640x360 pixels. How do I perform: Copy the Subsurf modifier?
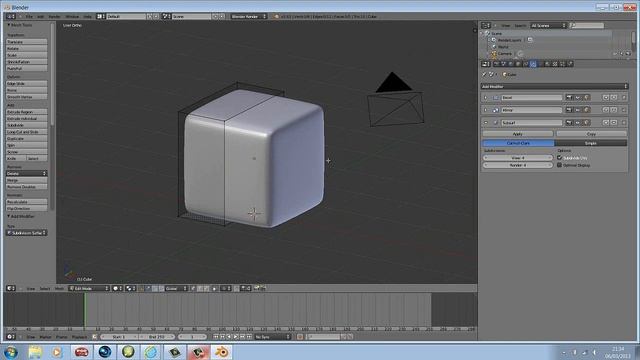[x=591, y=134]
